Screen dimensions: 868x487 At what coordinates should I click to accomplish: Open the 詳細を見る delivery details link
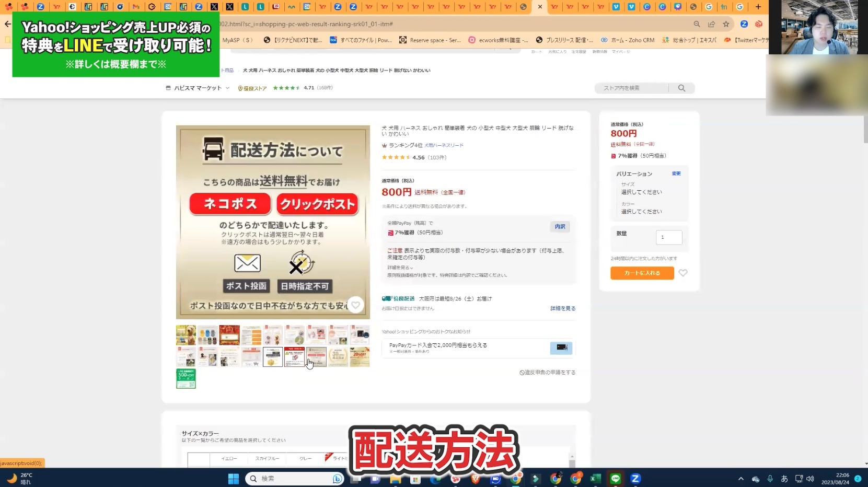pos(562,308)
